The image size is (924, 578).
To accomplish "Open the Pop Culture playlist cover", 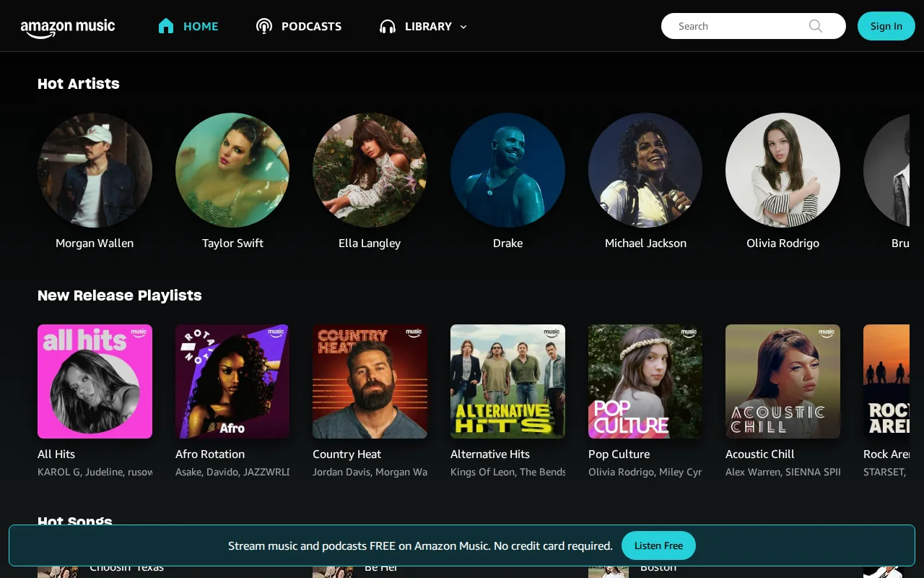I will click(645, 381).
